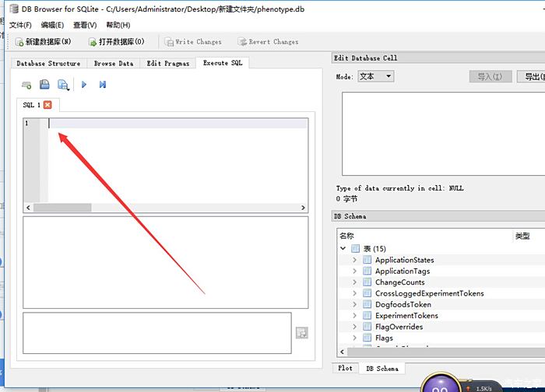Select DogfoodsToken in DB Schema
The image size is (545, 392).
tap(403, 304)
